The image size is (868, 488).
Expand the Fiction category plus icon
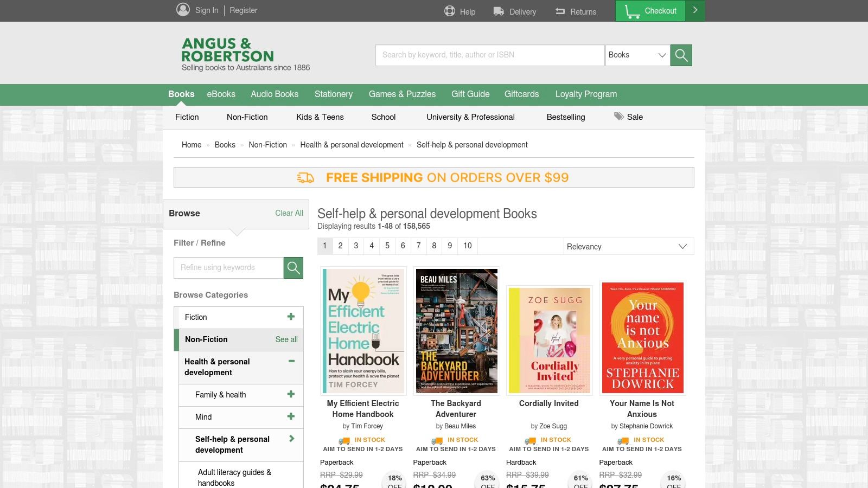[x=291, y=317]
